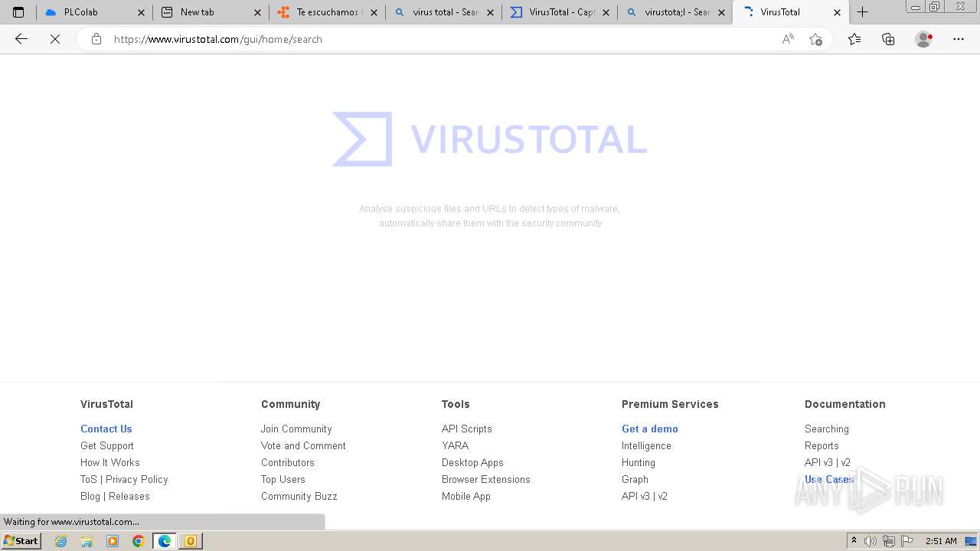
Task: Open the Hunting link
Action: tap(639, 462)
